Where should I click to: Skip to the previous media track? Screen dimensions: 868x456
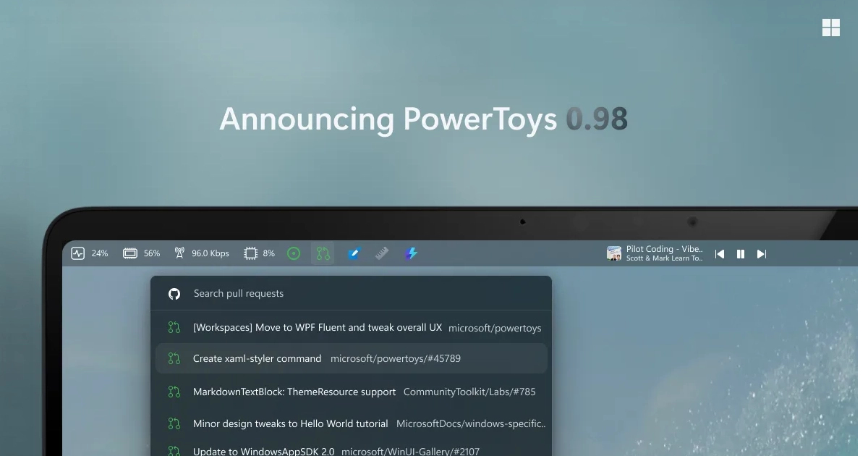click(x=720, y=254)
